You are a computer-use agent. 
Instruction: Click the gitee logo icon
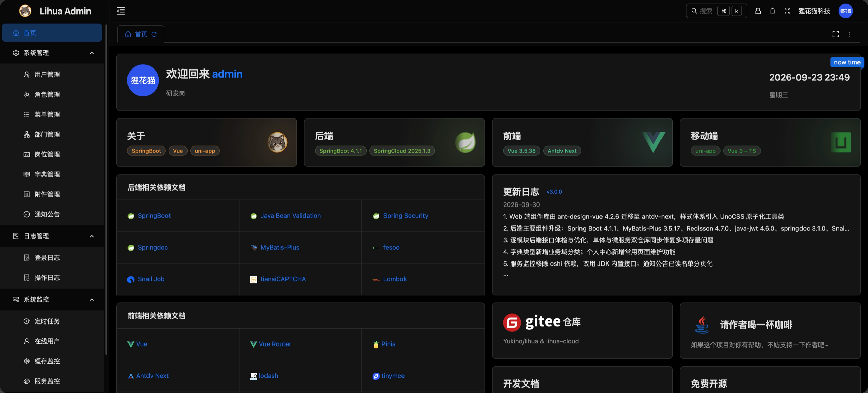tap(512, 322)
